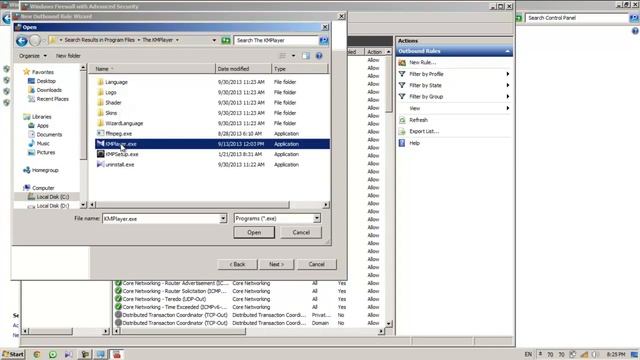Click Action column header in rules list
Screen dimensions: 640x360
[x=374, y=52]
